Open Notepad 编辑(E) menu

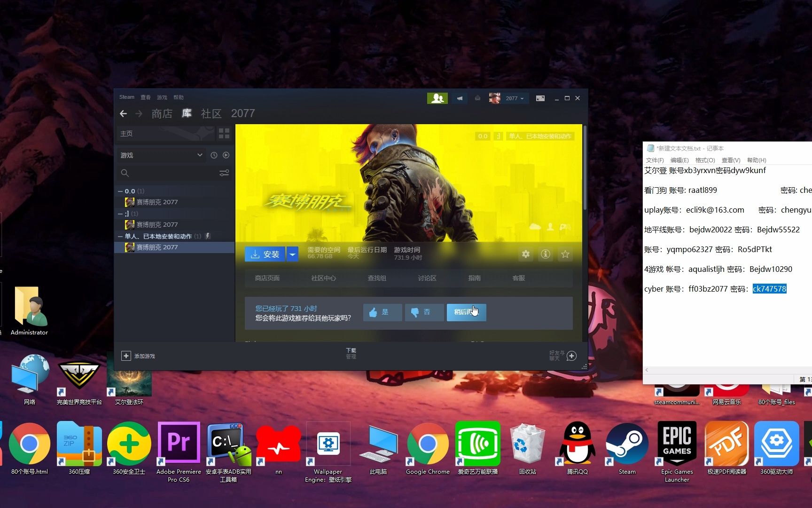tap(679, 160)
